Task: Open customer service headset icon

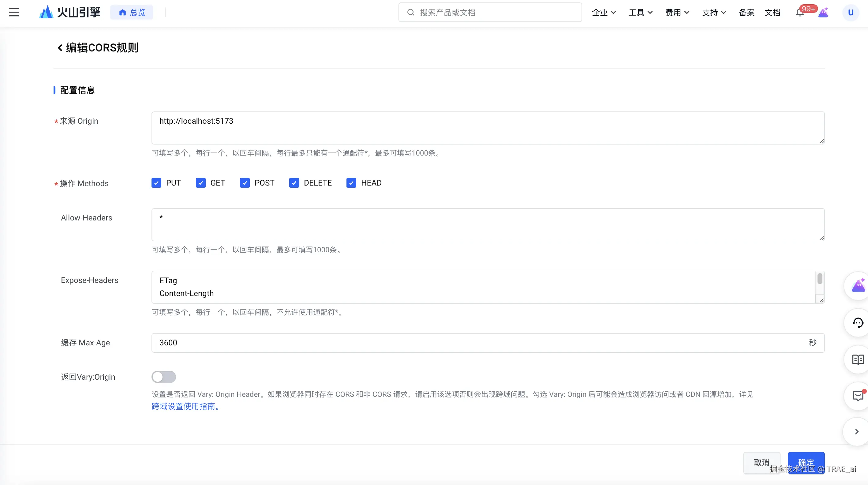Action: point(858,323)
